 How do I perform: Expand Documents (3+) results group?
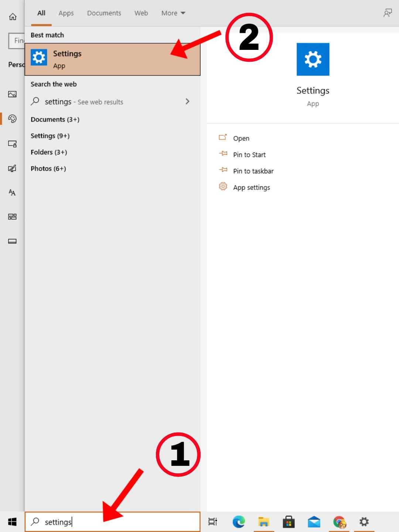point(55,119)
